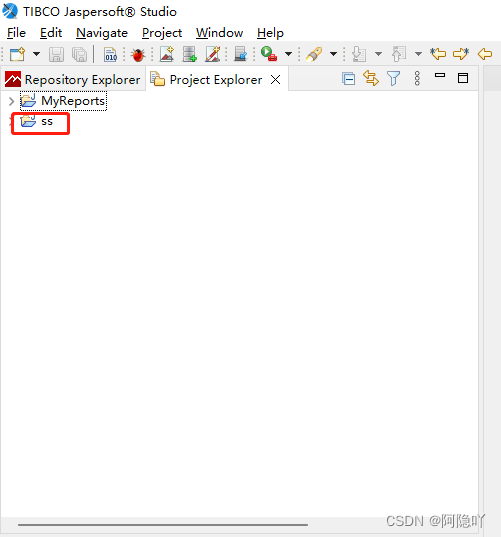Click the binary 010 file icon
The height and width of the screenshot is (537, 501).
pyautogui.click(x=111, y=54)
